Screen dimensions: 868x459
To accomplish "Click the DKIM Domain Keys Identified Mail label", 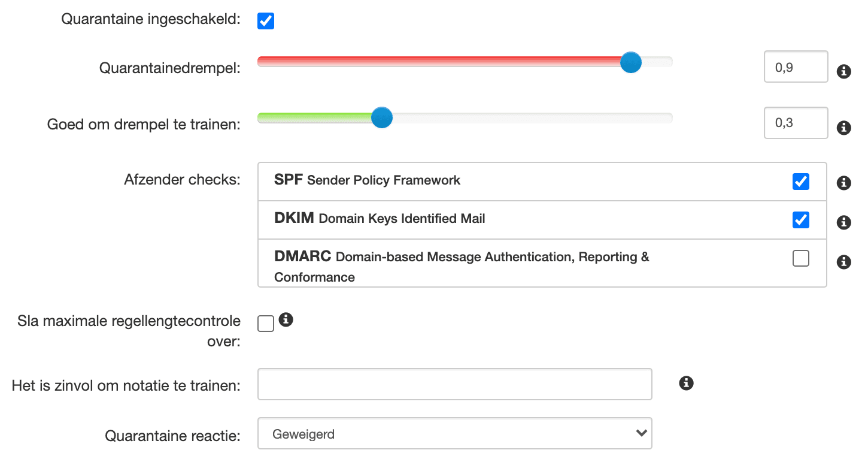I will pyautogui.click(x=380, y=219).
